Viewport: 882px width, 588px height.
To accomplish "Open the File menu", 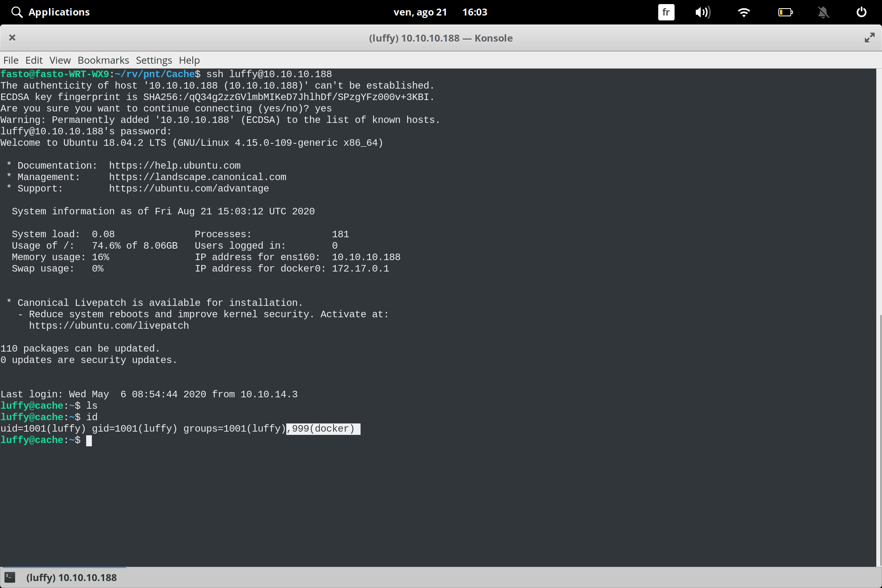I will (10, 60).
